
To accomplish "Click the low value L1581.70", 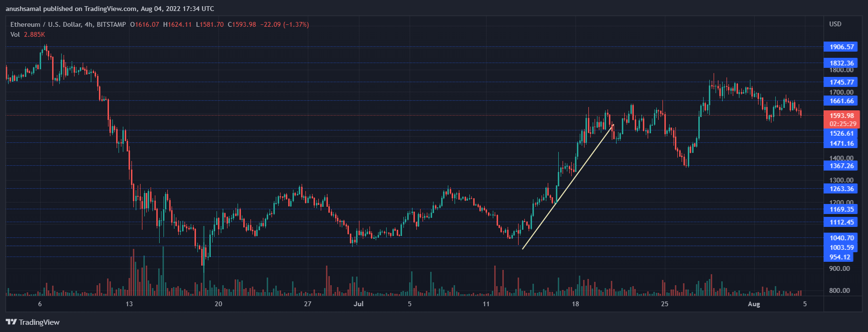I will click(x=210, y=24).
